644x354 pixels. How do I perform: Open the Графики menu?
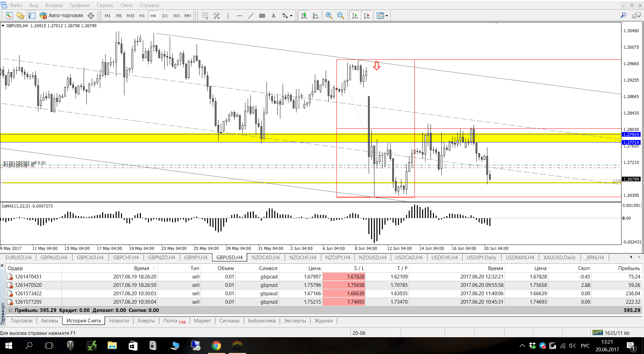(x=80, y=5)
